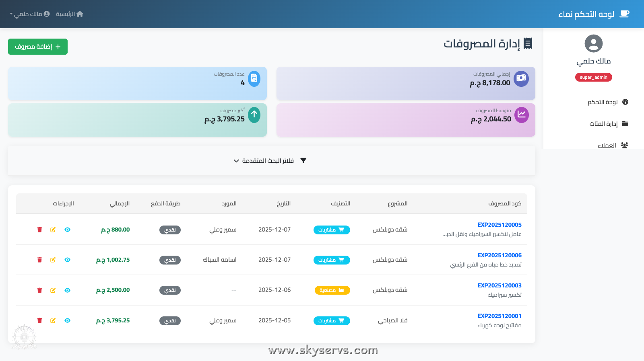Click the people icon for العملاء
Image resolution: width=644 pixels, height=361 pixels.
click(625, 146)
